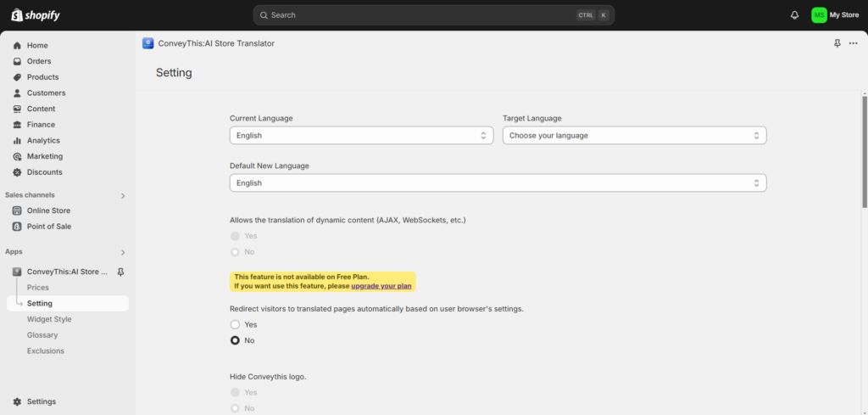Click the Discounts badge icon

17,172
